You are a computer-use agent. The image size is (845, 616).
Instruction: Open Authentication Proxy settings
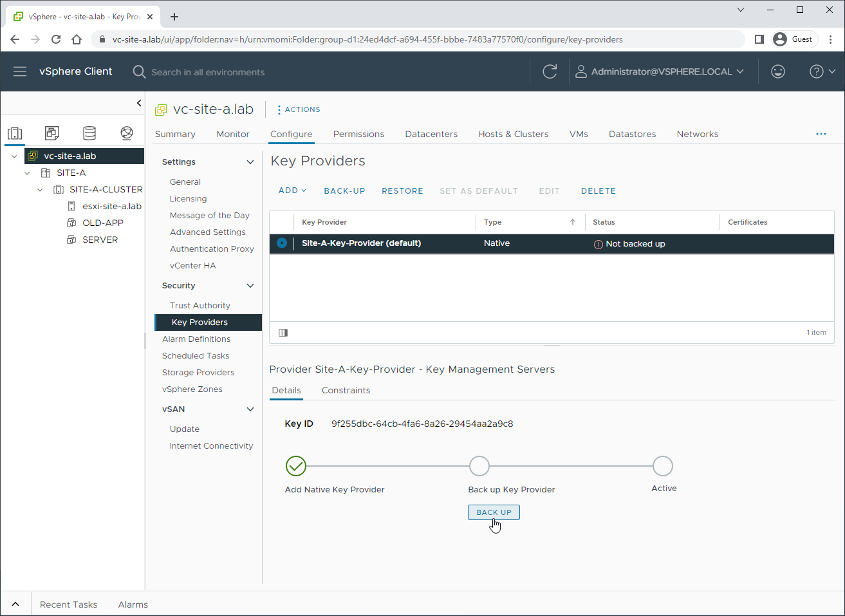[212, 248]
